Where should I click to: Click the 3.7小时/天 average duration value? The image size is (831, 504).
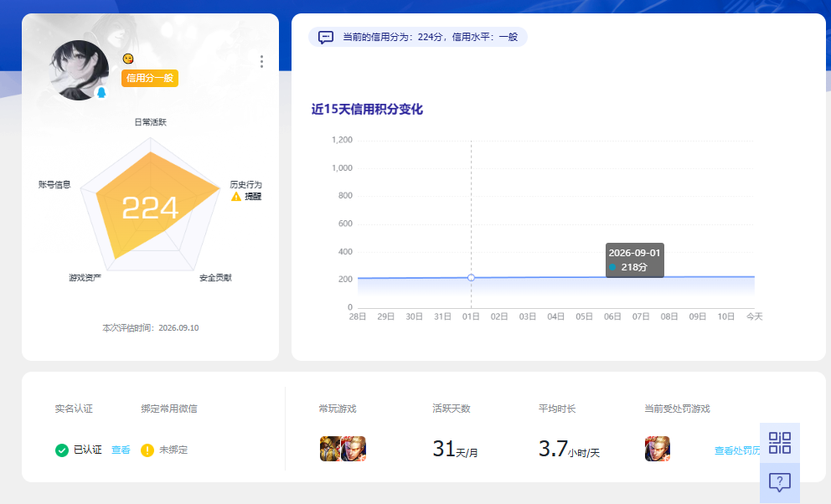569,449
